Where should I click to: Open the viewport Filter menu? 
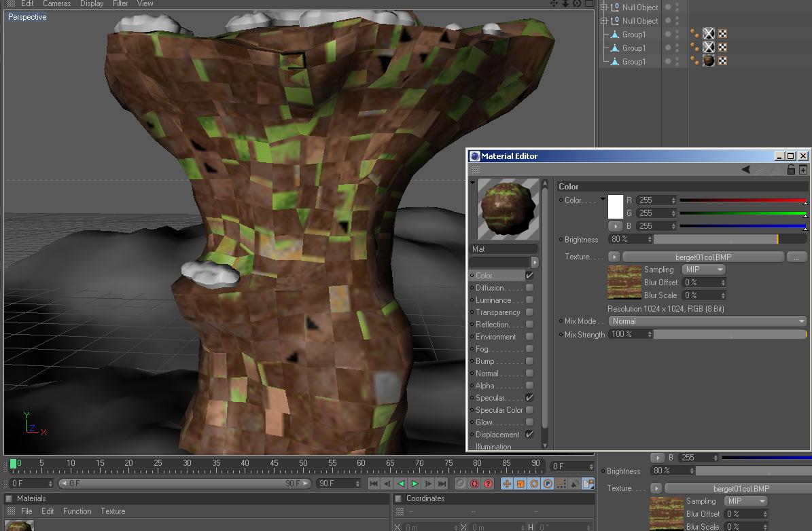pos(120,3)
